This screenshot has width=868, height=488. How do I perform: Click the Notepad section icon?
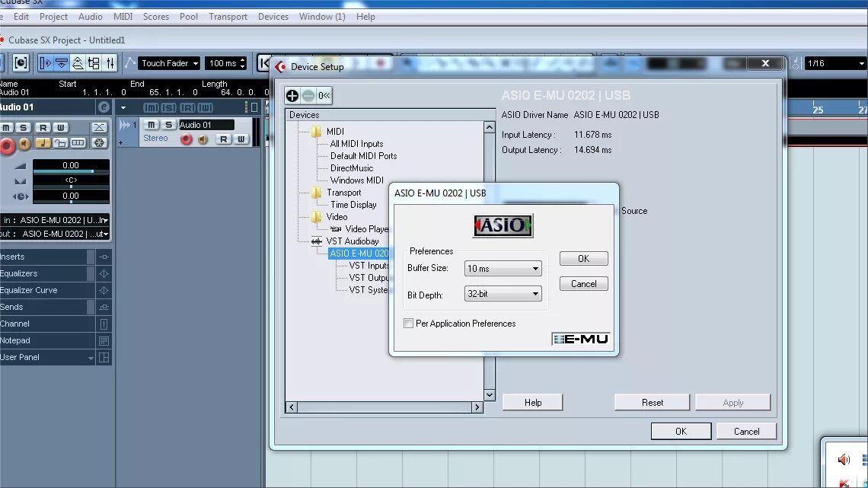pyautogui.click(x=104, y=340)
